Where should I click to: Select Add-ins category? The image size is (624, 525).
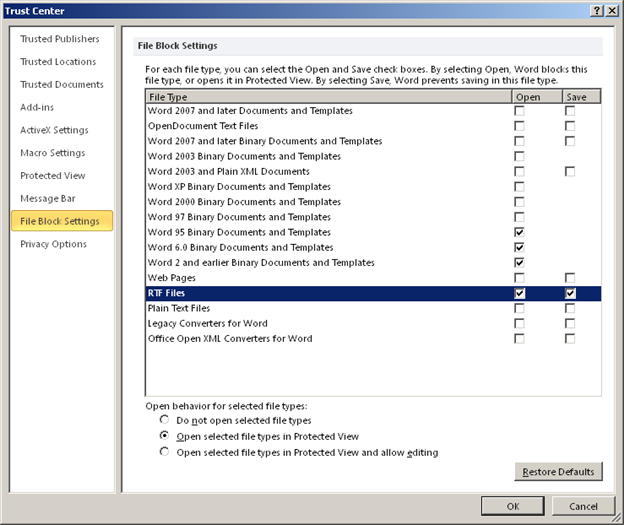pyautogui.click(x=37, y=107)
